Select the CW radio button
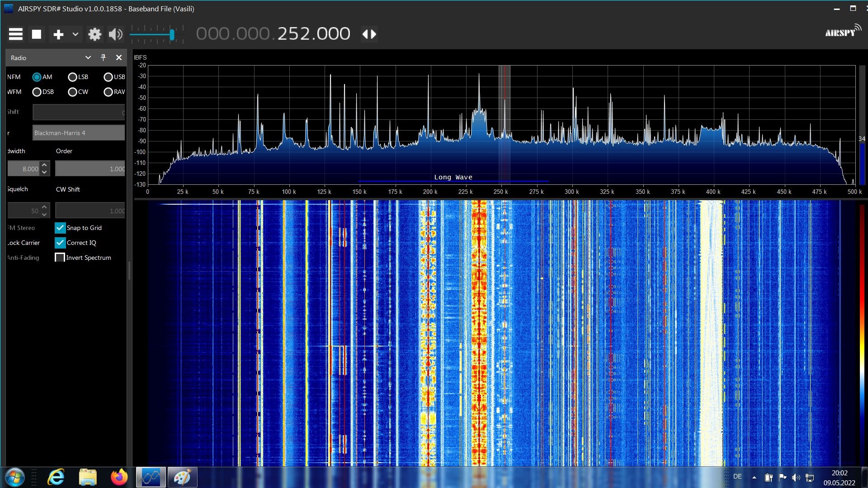868x488 pixels. (72, 92)
